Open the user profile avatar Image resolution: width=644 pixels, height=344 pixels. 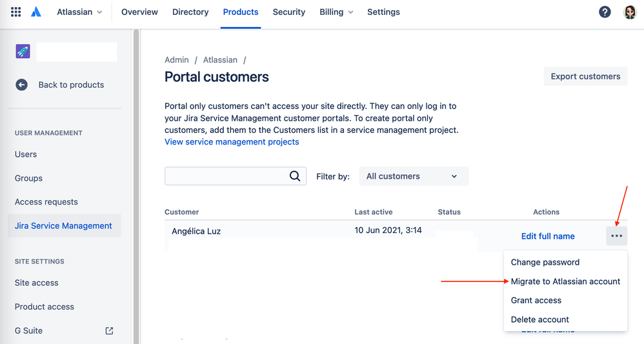(x=630, y=12)
